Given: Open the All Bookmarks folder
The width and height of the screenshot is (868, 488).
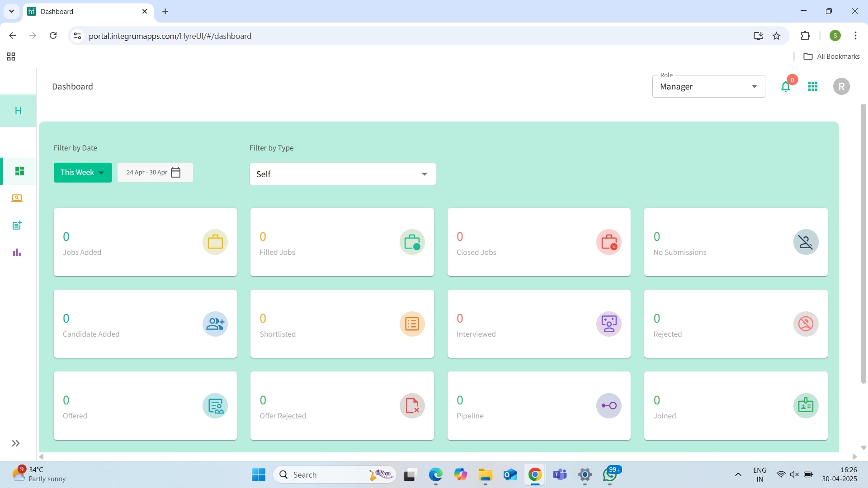Looking at the screenshot, I should [x=832, y=56].
